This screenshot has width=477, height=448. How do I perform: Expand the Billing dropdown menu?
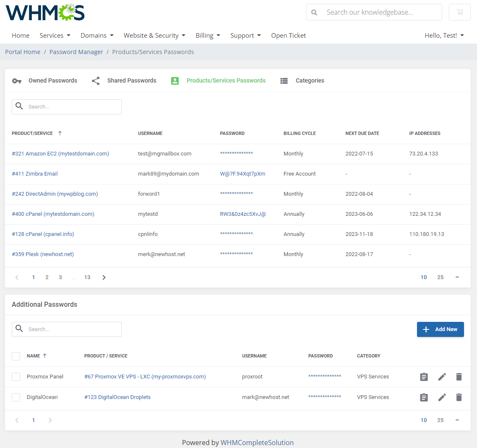[208, 36]
